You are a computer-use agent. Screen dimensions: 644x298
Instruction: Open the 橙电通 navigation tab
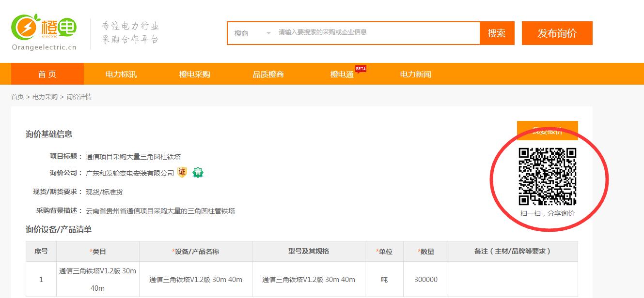[342, 74]
